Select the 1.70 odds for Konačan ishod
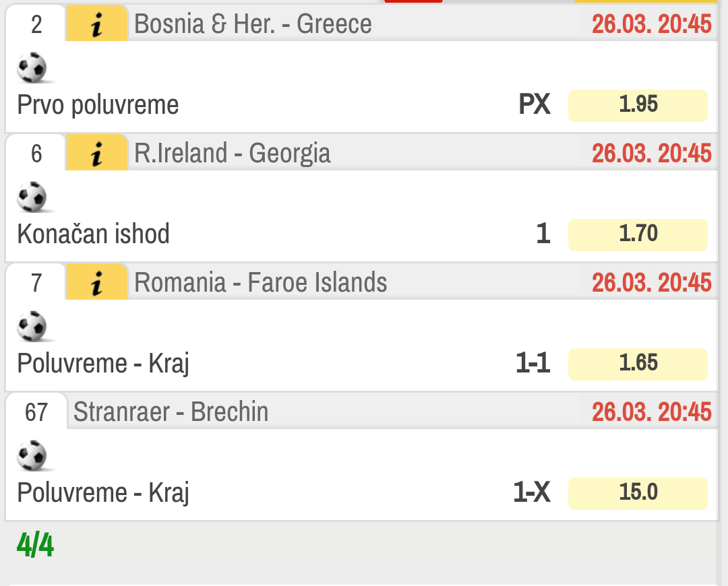Viewport: 728px width, 586px height. pyautogui.click(x=638, y=235)
